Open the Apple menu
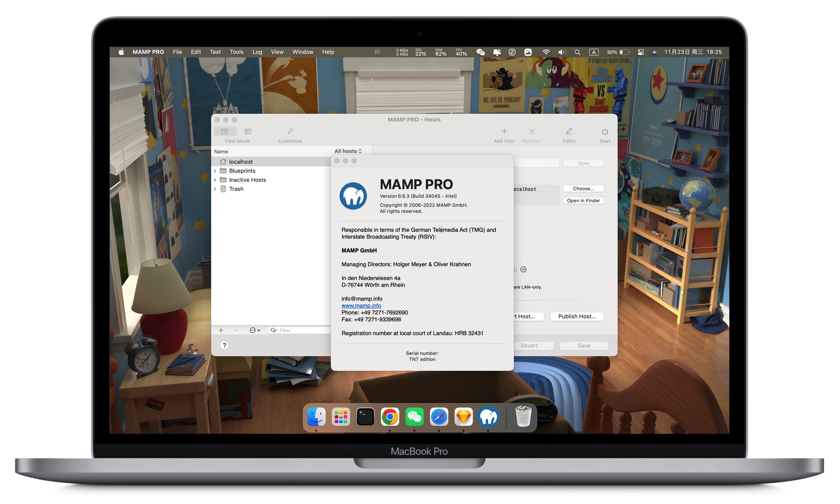The image size is (840, 504). tap(121, 52)
